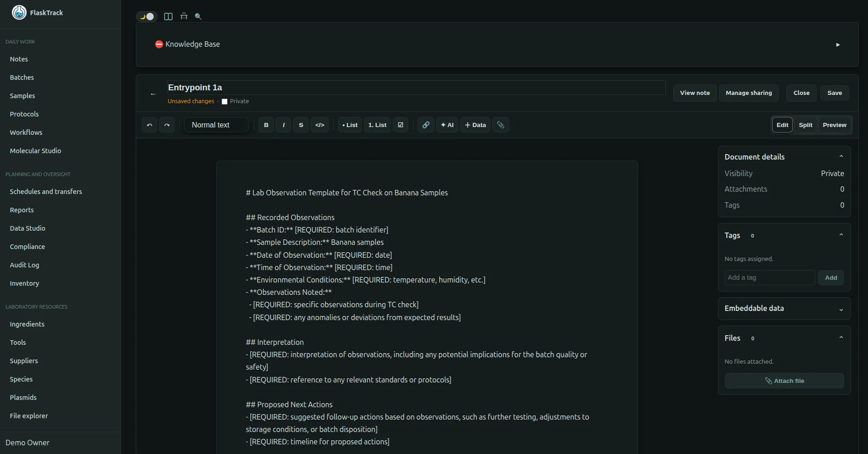Click the Add tag button
The image size is (868, 454).
831,277
